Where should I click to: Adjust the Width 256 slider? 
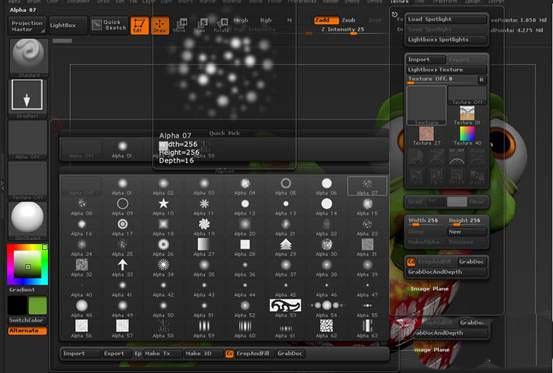coord(426,221)
